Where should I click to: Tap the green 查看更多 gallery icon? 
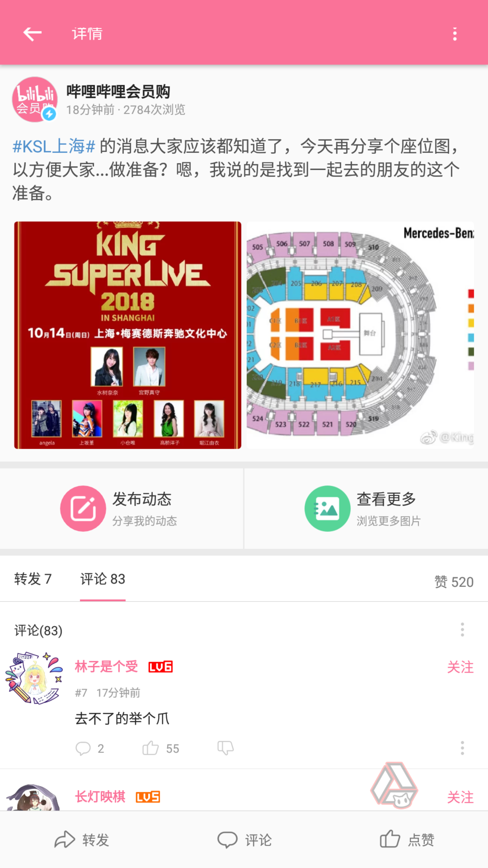coord(327,508)
